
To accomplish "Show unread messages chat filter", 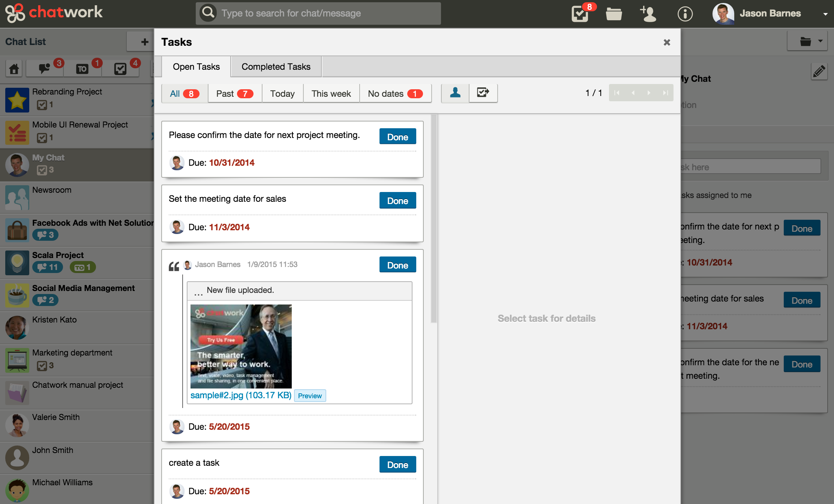I will click(45, 69).
